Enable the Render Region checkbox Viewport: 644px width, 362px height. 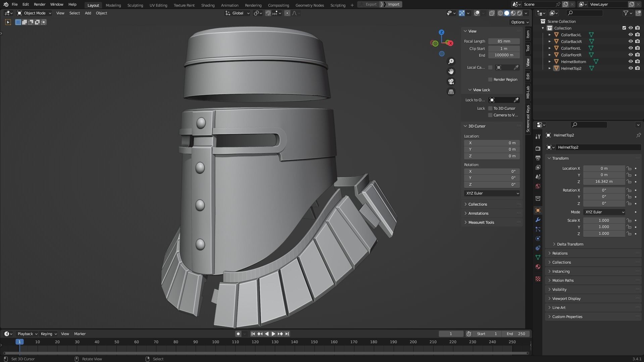tap(490, 80)
